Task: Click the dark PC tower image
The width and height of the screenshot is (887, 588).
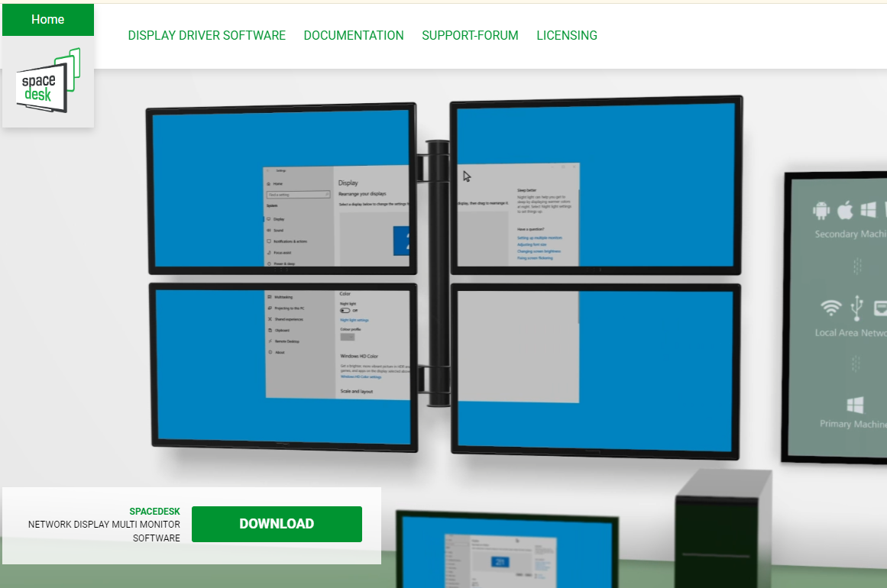Action: 723,528
